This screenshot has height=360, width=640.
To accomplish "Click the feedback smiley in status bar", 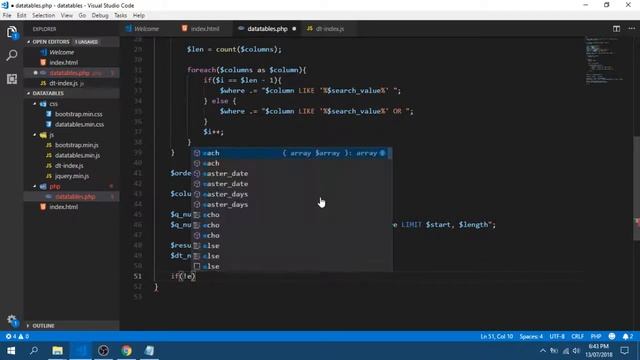I will (x=611, y=336).
